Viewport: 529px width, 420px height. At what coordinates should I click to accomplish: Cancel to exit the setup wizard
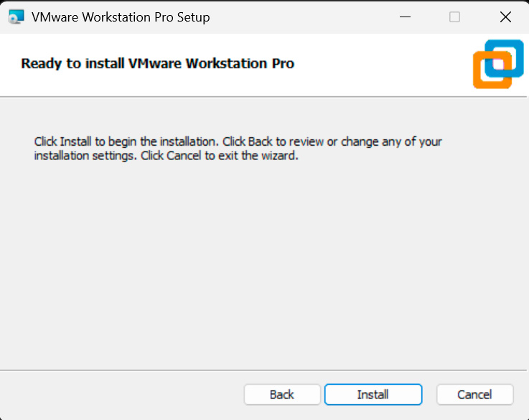pyautogui.click(x=474, y=394)
